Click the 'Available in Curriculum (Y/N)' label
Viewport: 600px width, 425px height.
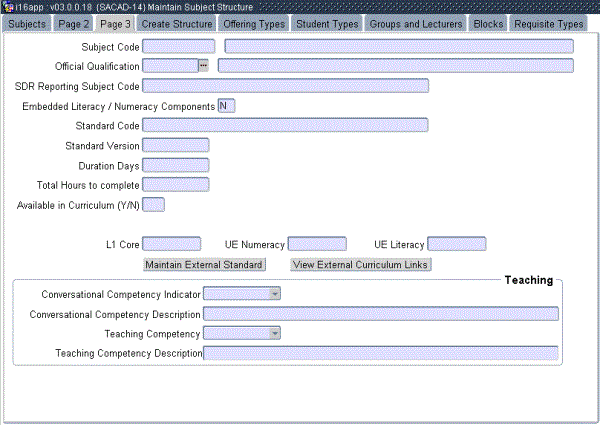[78, 205]
